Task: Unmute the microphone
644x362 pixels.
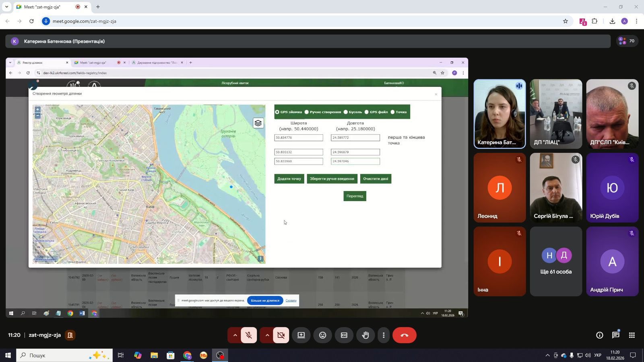Action: coord(249,335)
